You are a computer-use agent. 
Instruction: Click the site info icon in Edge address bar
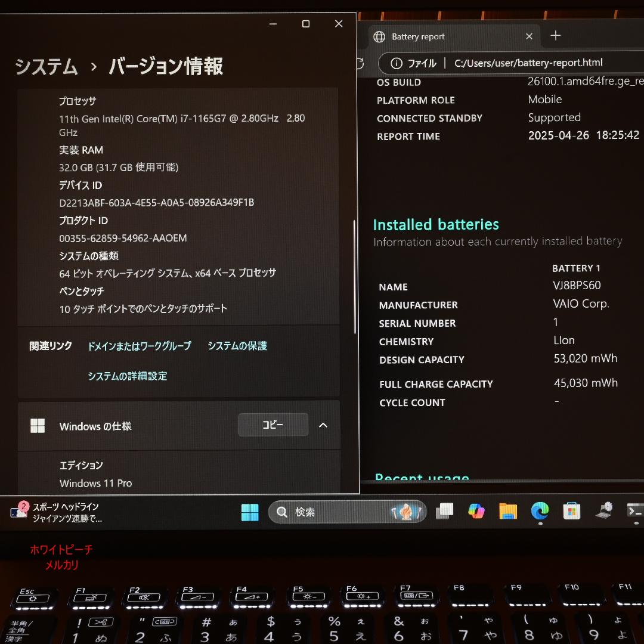(397, 63)
